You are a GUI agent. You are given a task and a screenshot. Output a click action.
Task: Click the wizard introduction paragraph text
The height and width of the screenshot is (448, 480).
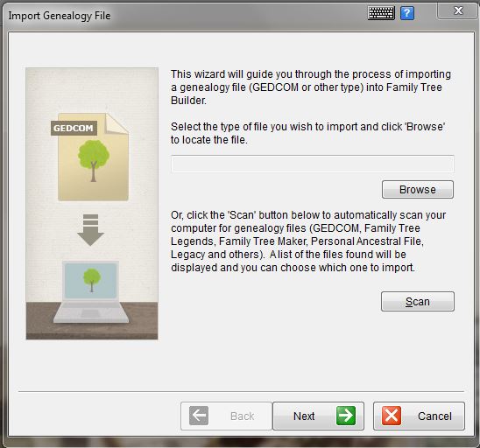(x=311, y=87)
